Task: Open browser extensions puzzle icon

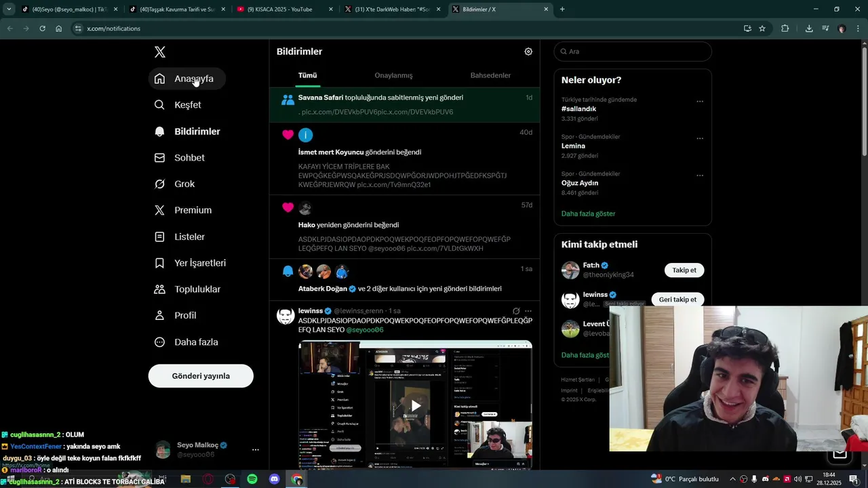Action: 785,28
